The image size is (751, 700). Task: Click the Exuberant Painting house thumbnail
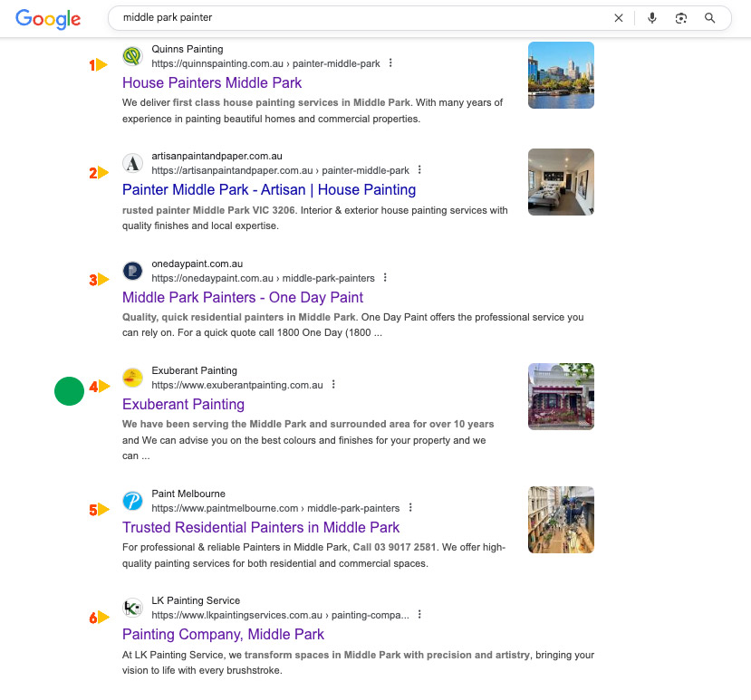pyautogui.click(x=561, y=397)
